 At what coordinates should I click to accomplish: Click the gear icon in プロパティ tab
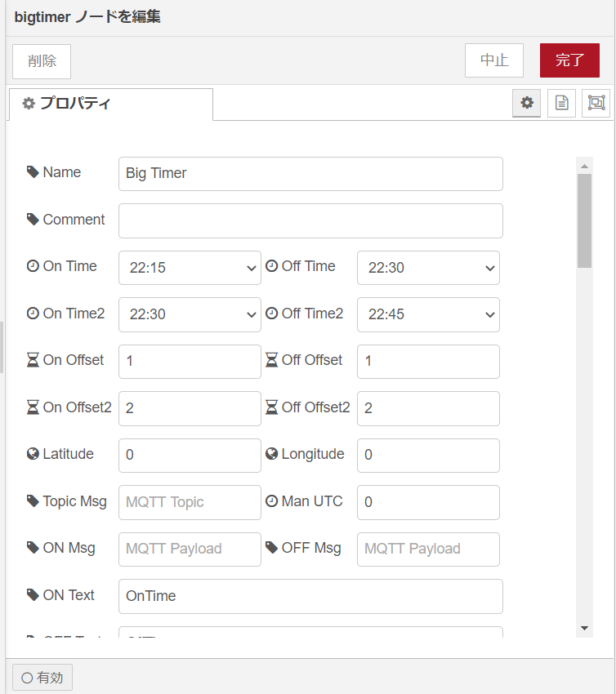29,104
